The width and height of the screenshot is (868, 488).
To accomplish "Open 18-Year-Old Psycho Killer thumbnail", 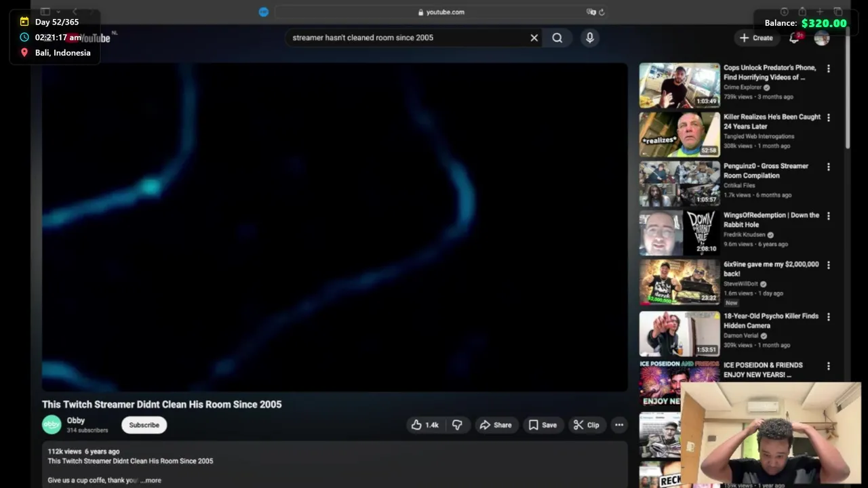I will 679,333.
